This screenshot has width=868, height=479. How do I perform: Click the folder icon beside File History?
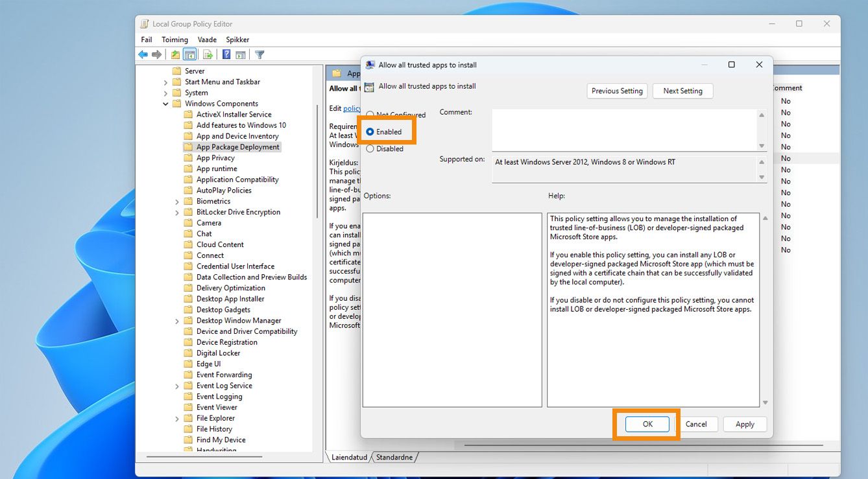[188, 429]
